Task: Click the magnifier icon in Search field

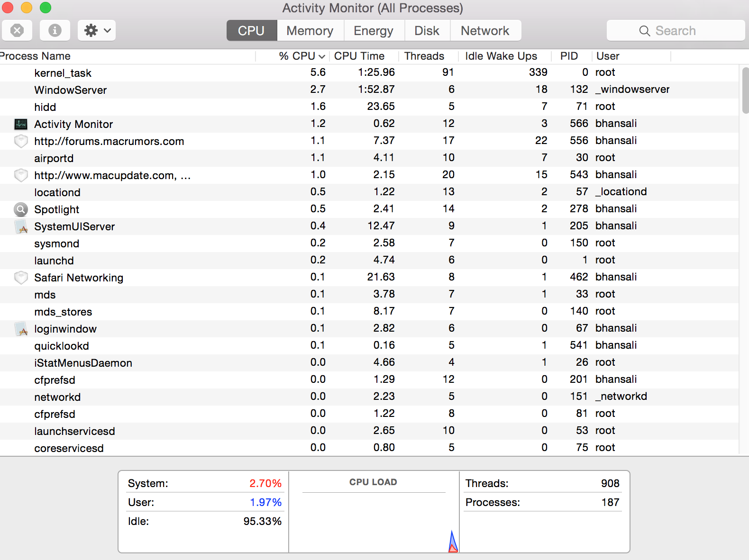Action: [644, 31]
